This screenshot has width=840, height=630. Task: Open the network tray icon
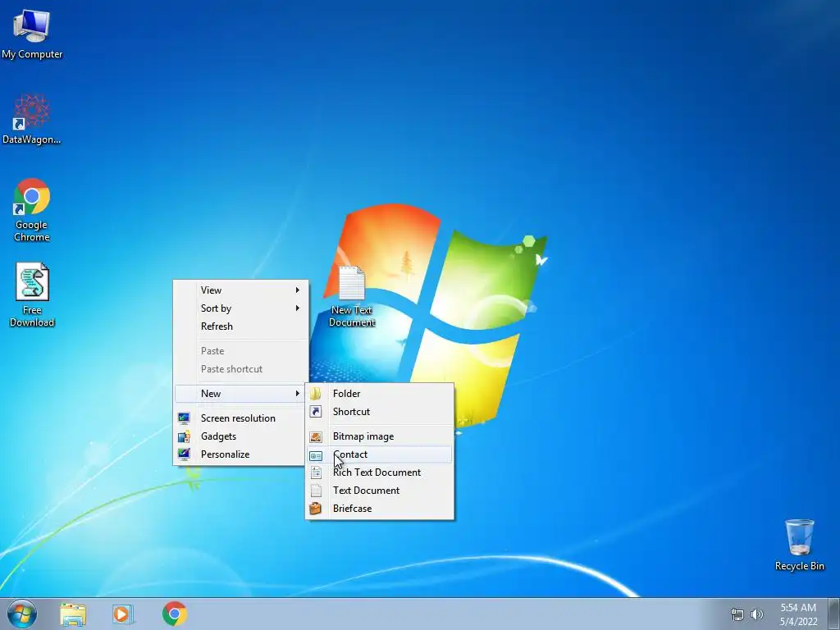coord(737,614)
